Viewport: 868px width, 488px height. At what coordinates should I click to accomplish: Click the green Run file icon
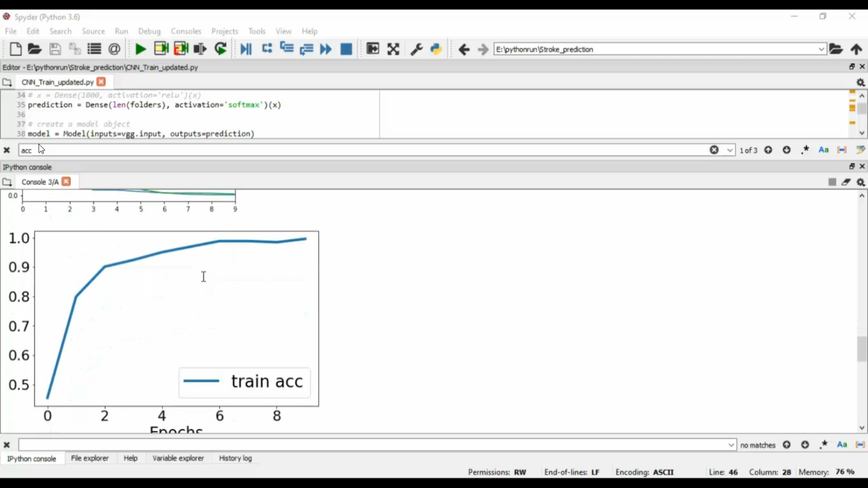[140, 49]
